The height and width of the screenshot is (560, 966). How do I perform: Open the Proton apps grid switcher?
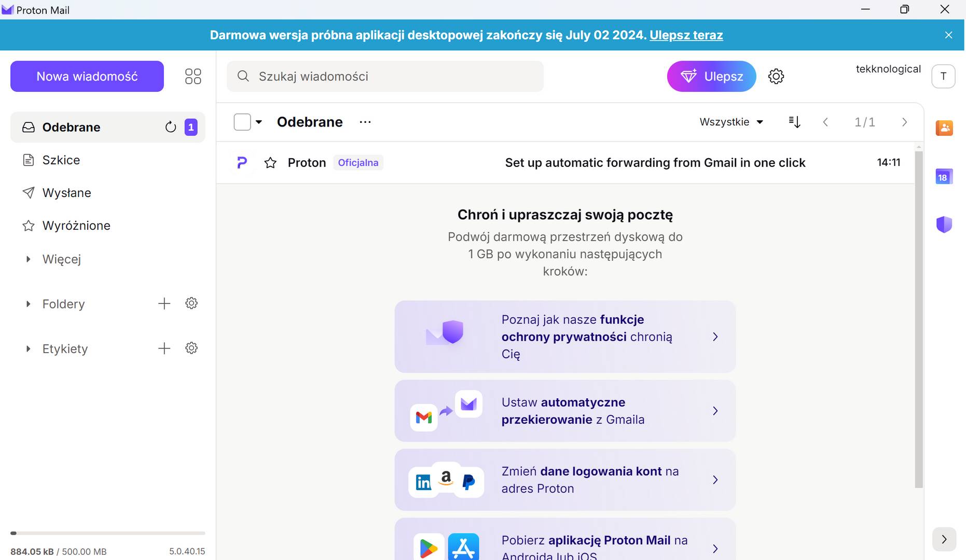click(x=193, y=76)
